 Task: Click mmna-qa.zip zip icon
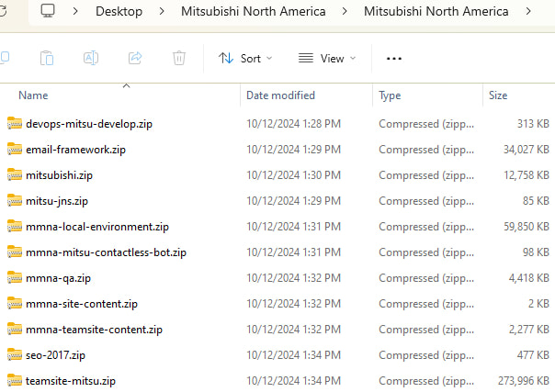point(15,278)
